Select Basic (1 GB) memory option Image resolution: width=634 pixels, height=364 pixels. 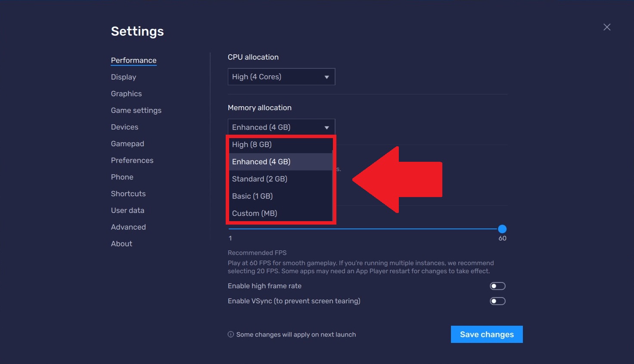tap(280, 196)
